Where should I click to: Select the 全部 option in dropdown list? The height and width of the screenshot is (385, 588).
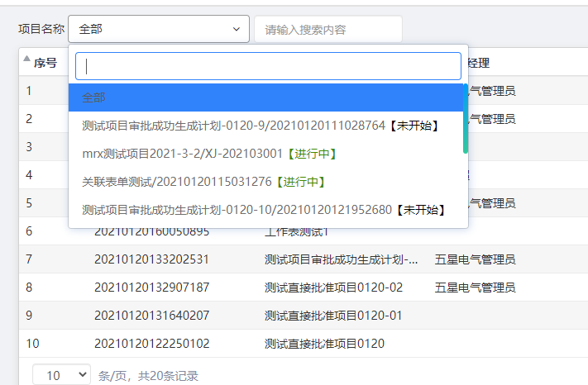265,97
